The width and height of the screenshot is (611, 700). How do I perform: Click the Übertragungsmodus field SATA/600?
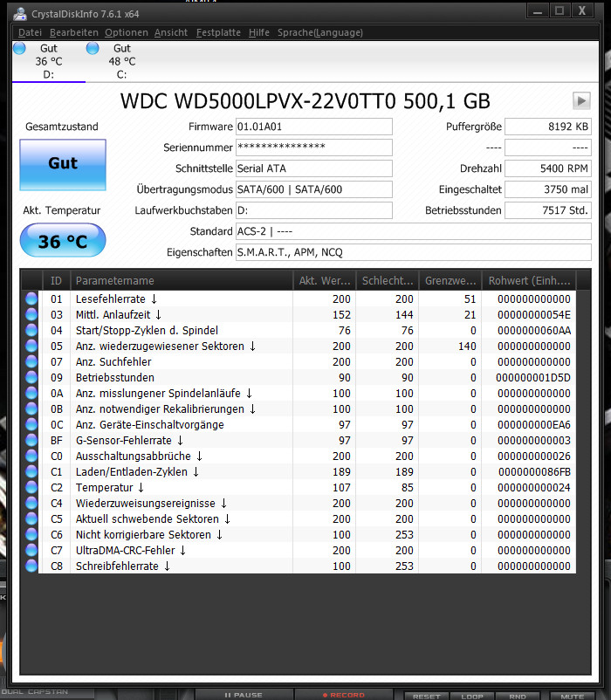(x=313, y=189)
